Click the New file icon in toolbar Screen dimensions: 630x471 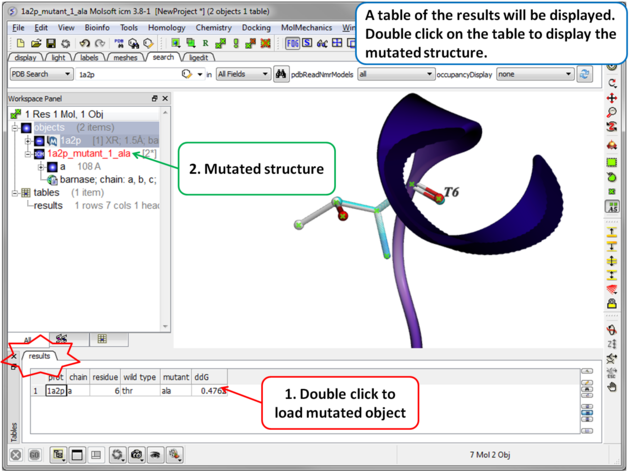(20, 44)
